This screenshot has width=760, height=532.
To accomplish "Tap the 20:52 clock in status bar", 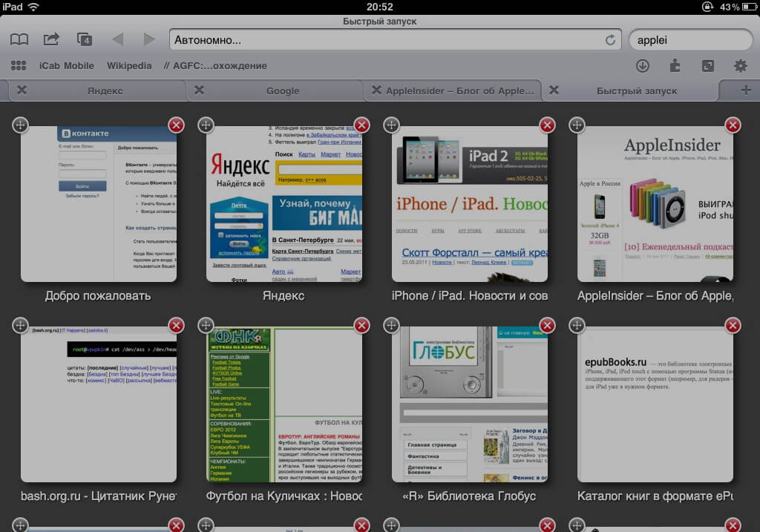I will pyautogui.click(x=379, y=7).
